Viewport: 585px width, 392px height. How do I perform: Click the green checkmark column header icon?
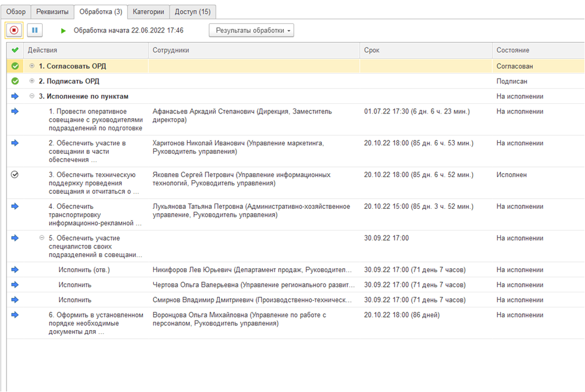(x=15, y=50)
